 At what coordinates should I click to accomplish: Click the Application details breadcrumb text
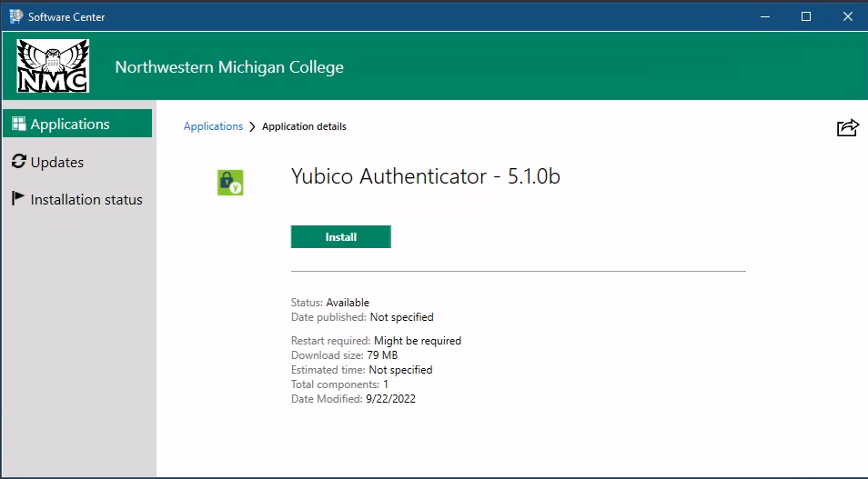tap(304, 126)
